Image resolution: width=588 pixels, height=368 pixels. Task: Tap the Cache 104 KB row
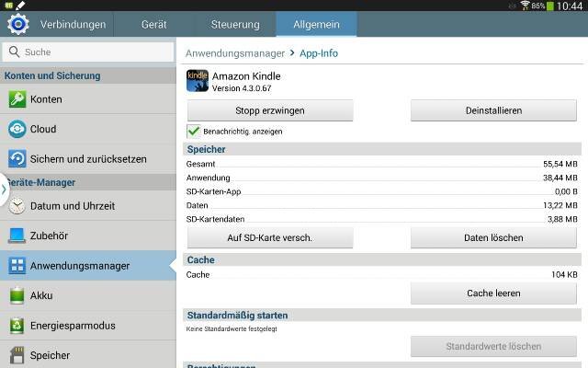coord(382,274)
